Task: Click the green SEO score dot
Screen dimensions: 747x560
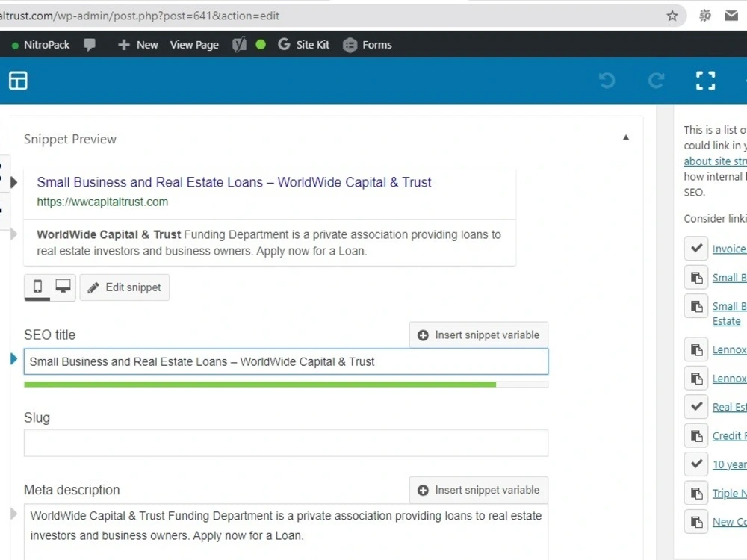Action: 261,45
